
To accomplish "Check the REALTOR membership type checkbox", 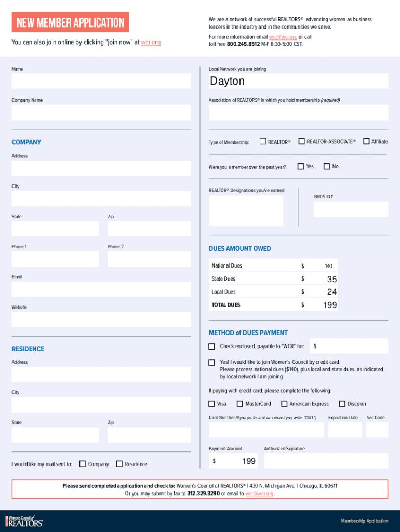I will click(x=263, y=141).
